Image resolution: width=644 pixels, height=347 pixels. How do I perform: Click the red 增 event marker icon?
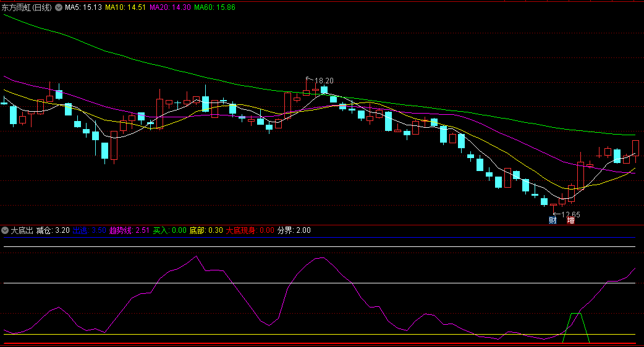tap(570, 220)
